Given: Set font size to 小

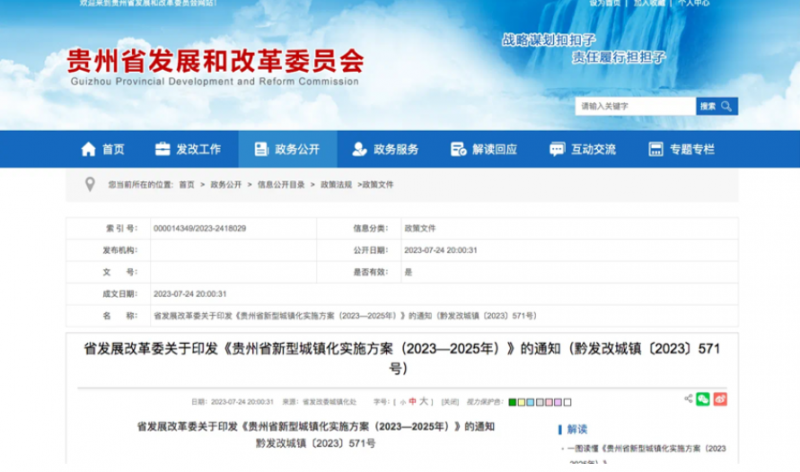Looking at the screenshot, I should click(x=402, y=401).
